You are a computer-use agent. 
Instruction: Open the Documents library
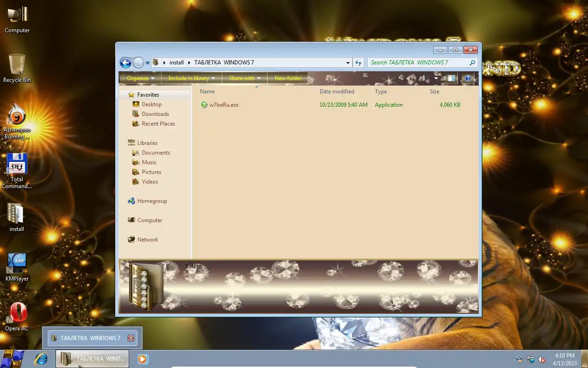point(156,153)
